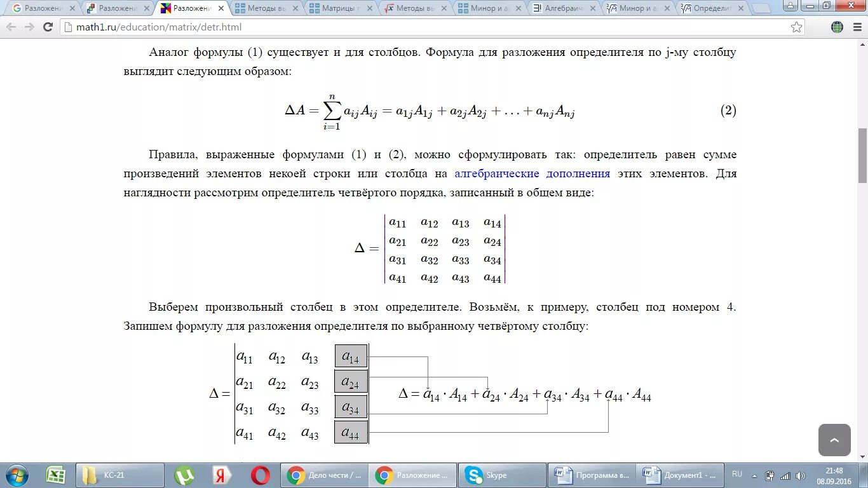
Task: Click the address bar with math1.ru URL
Action: click(x=432, y=27)
